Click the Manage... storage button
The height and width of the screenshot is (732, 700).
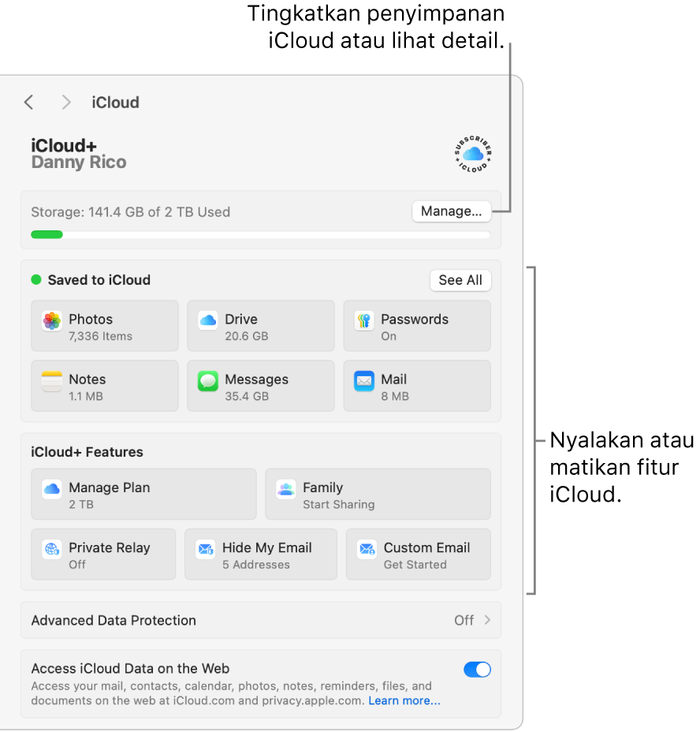451,211
